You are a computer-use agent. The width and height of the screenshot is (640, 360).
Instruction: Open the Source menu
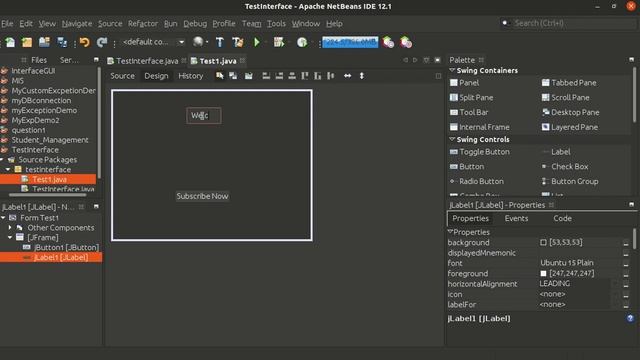110,24
